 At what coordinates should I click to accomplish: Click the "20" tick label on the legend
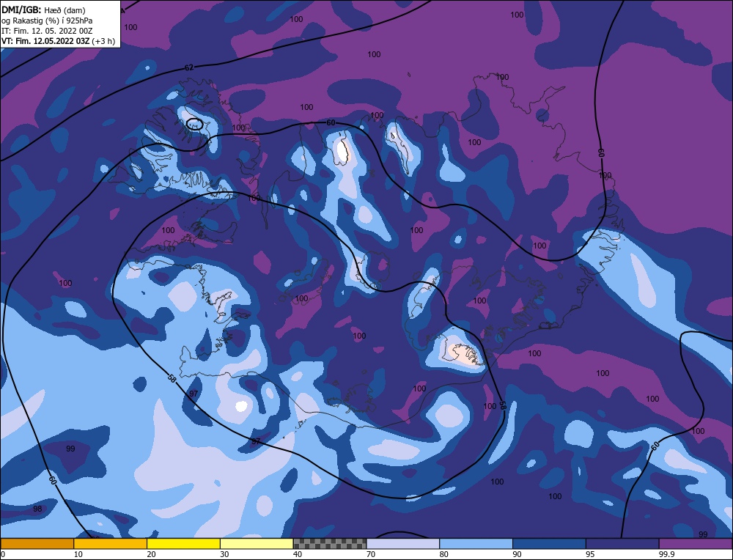(151, 554)
